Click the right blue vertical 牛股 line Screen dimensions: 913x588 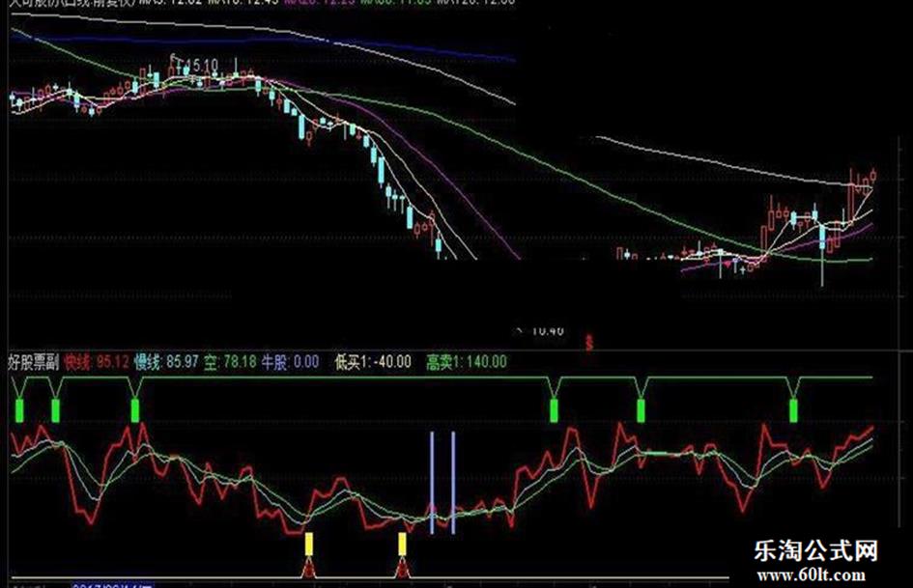[453, 483]
